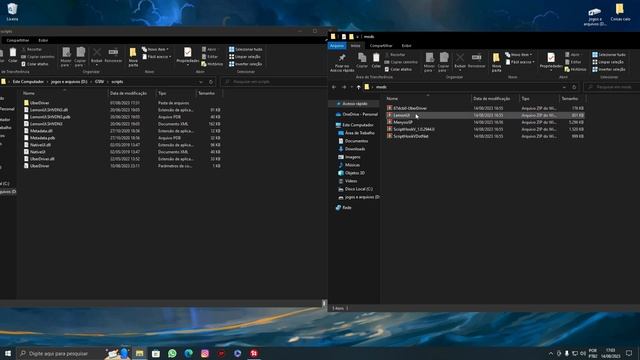Open Novo item dropdown in scripts window
This screenshot has width=640, height=360.
[156, 49]
